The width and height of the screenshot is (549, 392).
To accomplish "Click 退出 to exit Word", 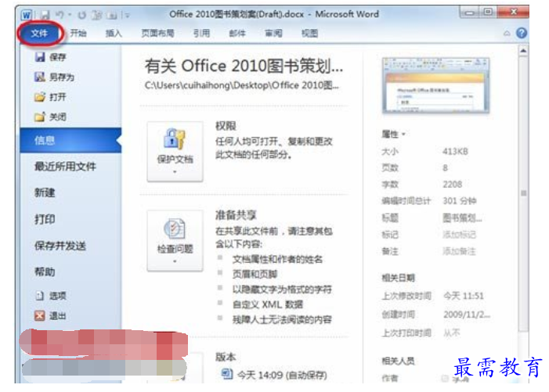I will coord(51,316).
